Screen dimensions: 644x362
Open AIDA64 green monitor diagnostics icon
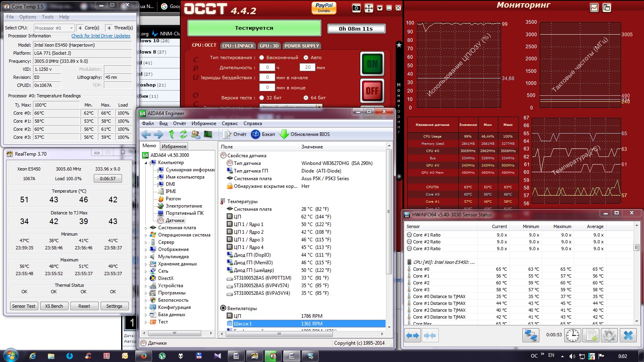[208, 134]
